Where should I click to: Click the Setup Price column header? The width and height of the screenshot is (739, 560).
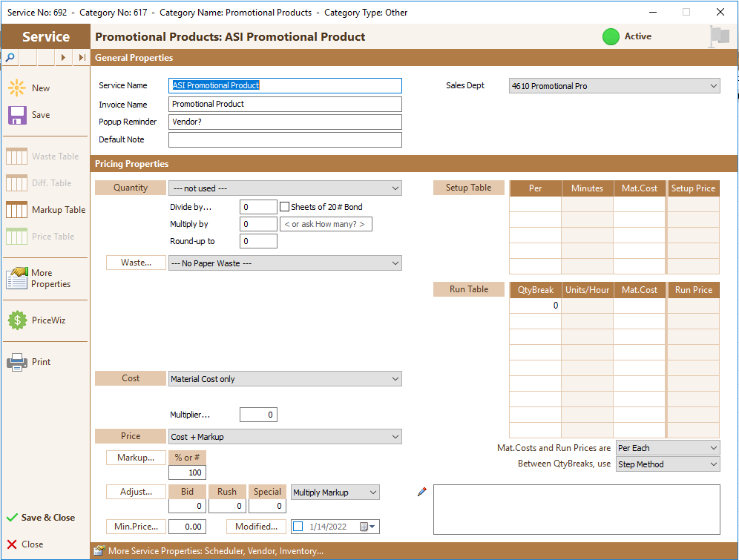tap(693, 188)
